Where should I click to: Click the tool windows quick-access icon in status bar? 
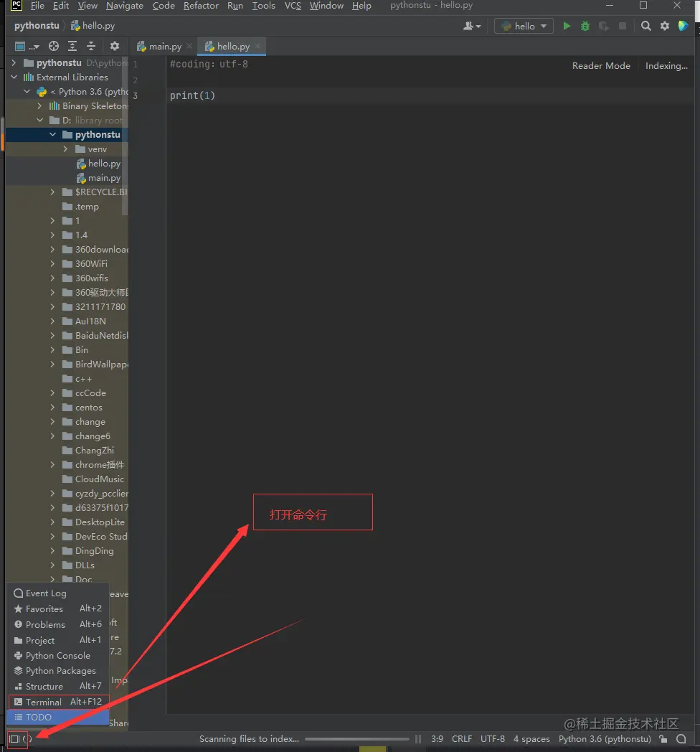click(14, 739)
